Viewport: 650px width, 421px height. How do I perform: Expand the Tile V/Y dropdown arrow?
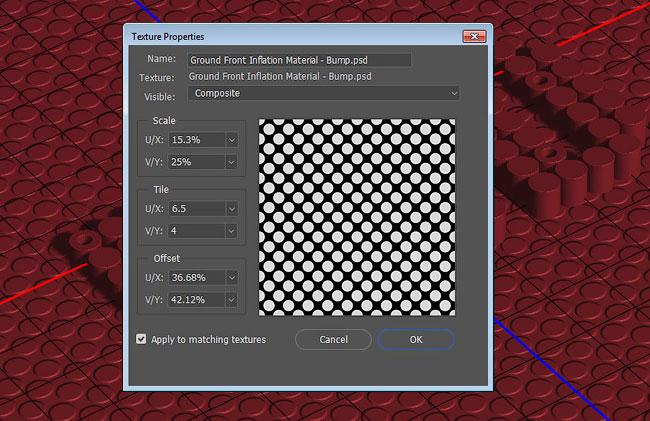[232, 231]
